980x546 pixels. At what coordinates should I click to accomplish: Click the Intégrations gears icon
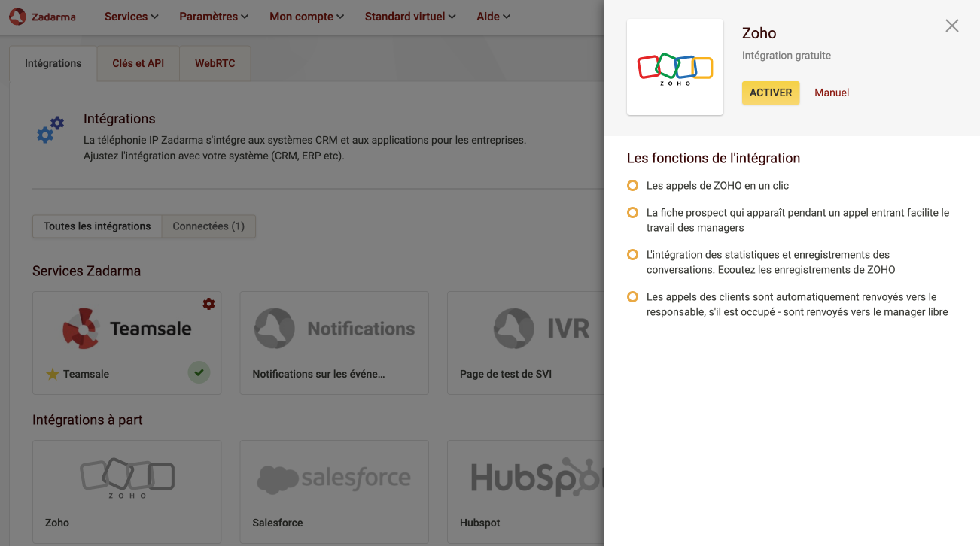[x=50, y=129]
